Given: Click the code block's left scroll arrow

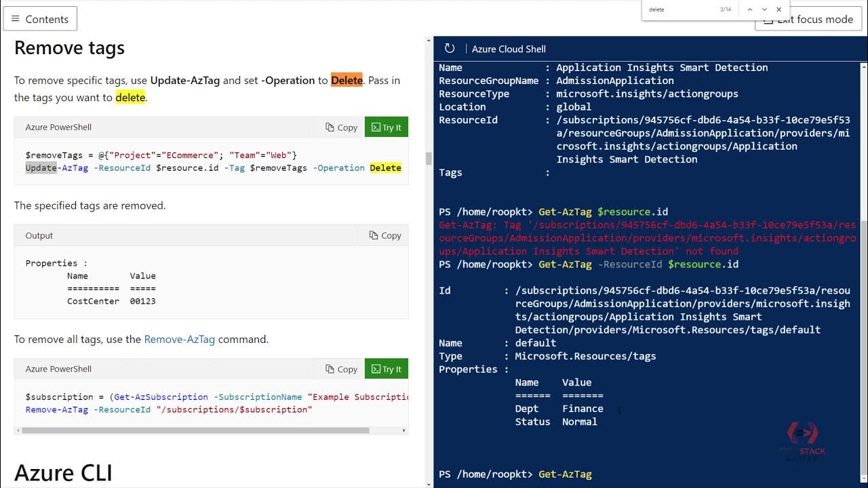Looking at the screenshot, I should tap(18, 430).
